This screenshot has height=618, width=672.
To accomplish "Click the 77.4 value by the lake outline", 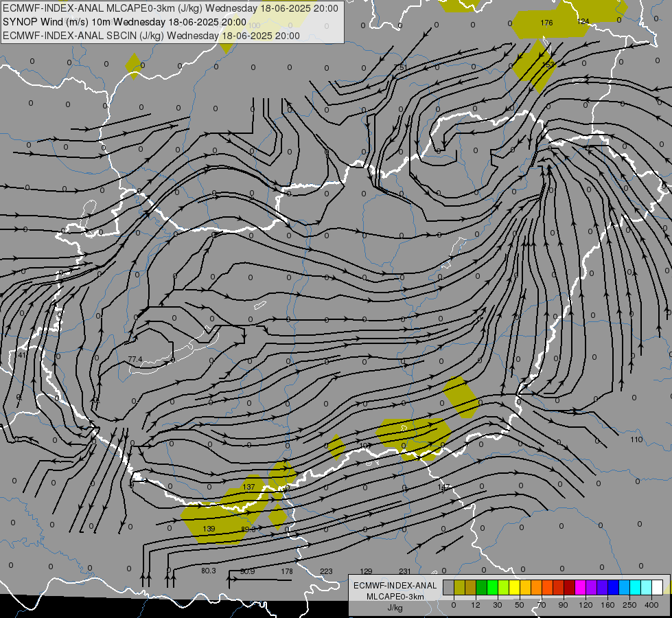I will pos(135,359).
